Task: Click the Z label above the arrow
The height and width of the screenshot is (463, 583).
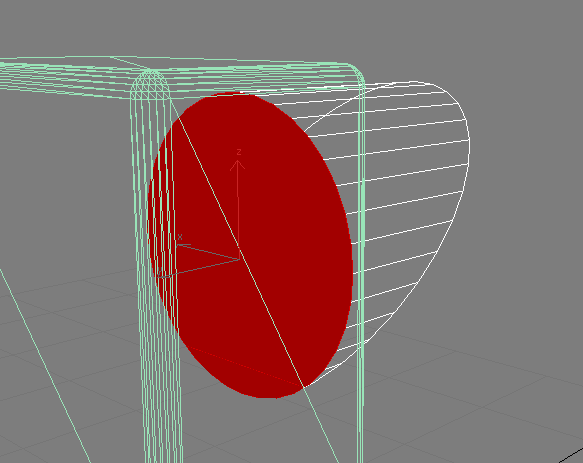Action: [239, 152]
